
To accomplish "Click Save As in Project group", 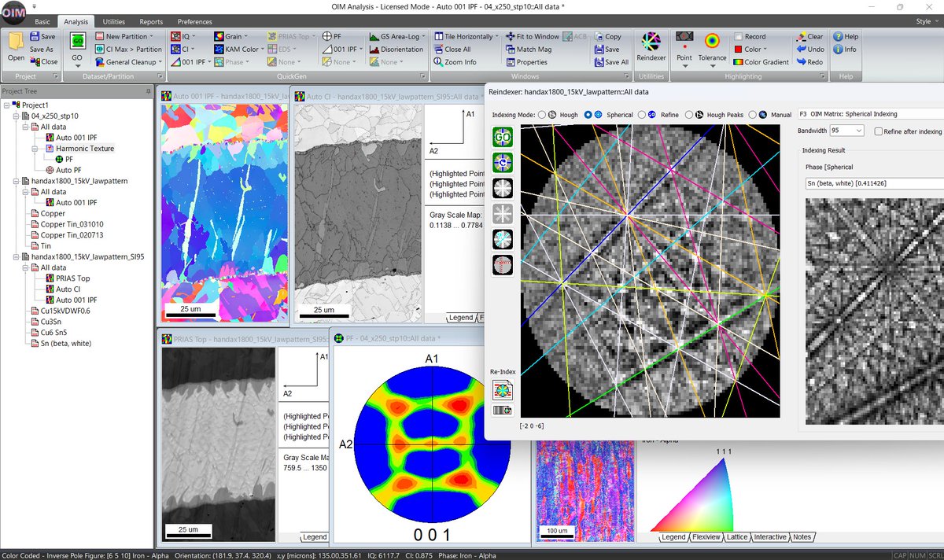I will 42,49.
